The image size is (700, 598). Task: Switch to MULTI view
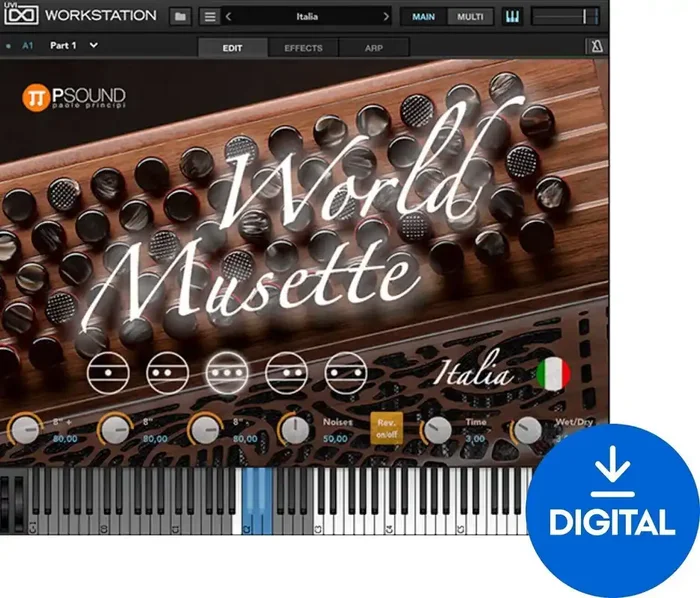470,17
